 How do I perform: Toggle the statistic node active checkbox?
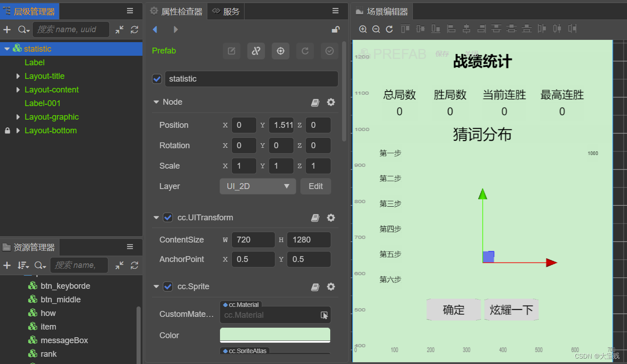coord(157,79)
